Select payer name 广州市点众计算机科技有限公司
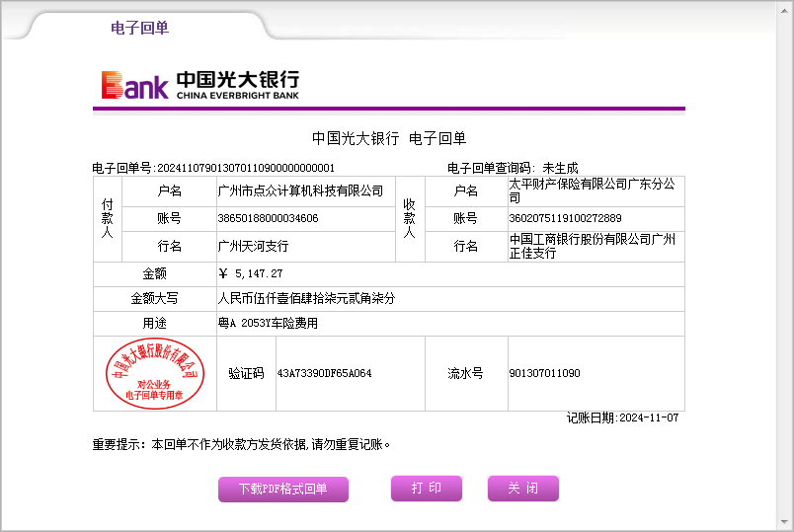This screenshot has width=794, height=532. (x=300, y=190)
